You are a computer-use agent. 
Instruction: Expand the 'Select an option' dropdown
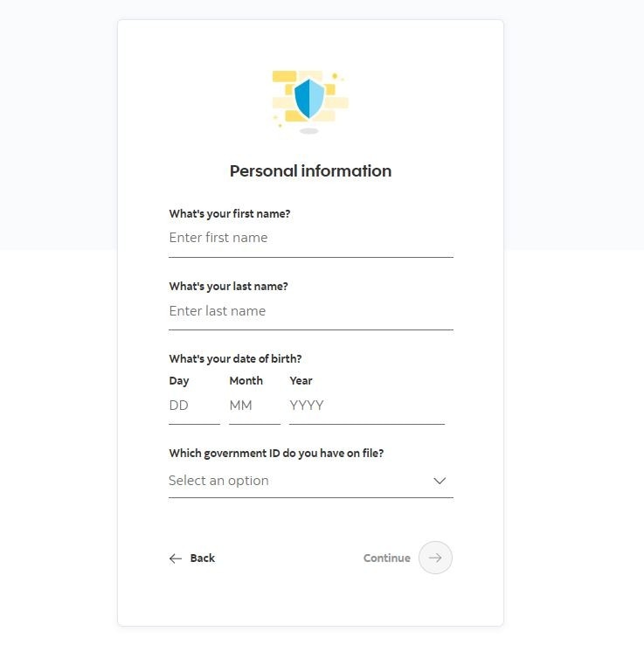[311, 481]
